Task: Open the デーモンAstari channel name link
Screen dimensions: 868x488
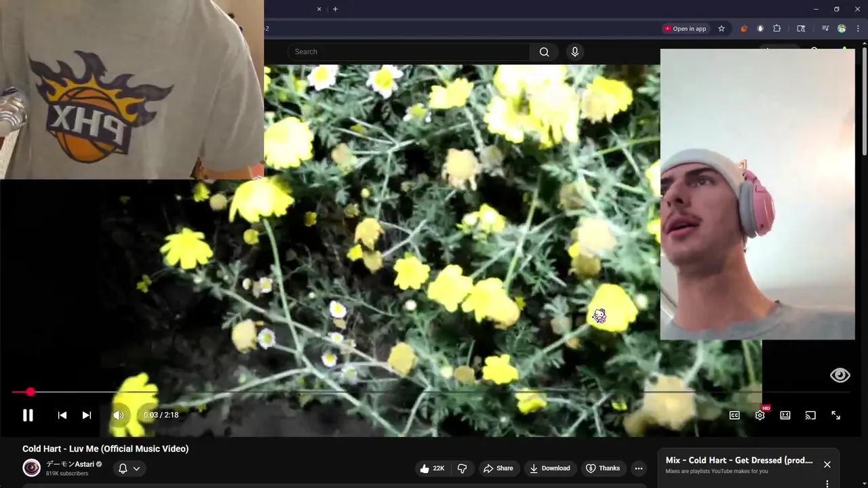Action: pyautogui.click(x=70, y=464)
